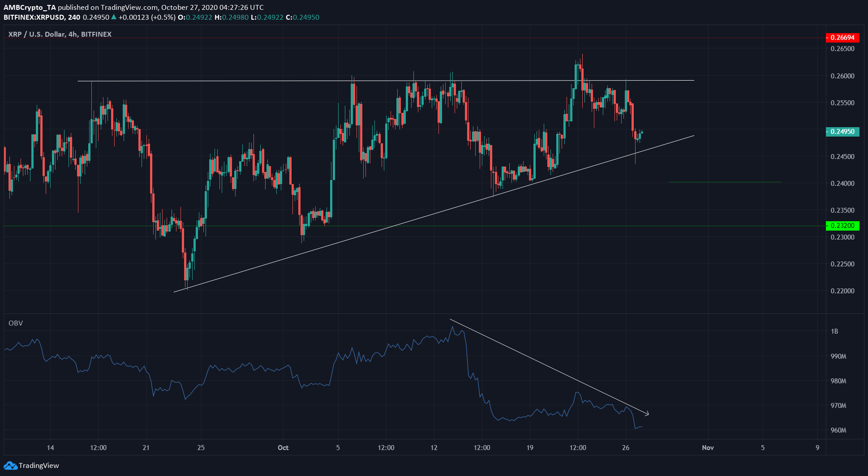Click the AMBCrypto_TA publisher name
868x476 pixels.
(x=30, y=8)
